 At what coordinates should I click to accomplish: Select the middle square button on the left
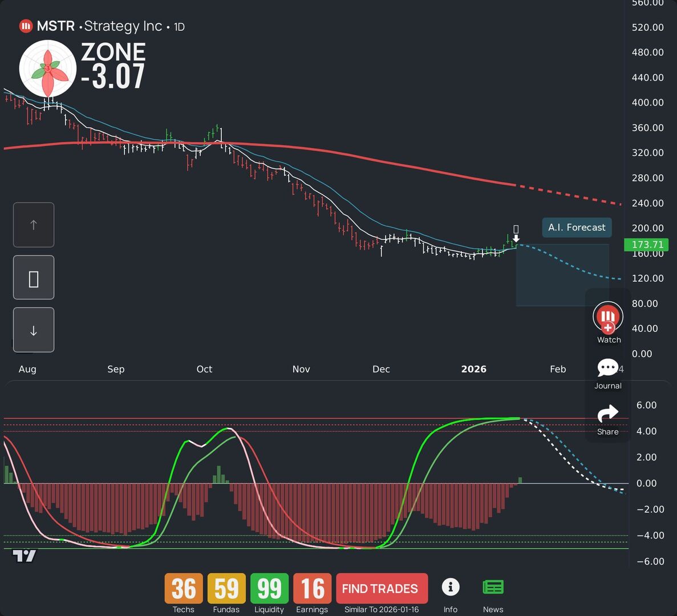coord(33,277)
